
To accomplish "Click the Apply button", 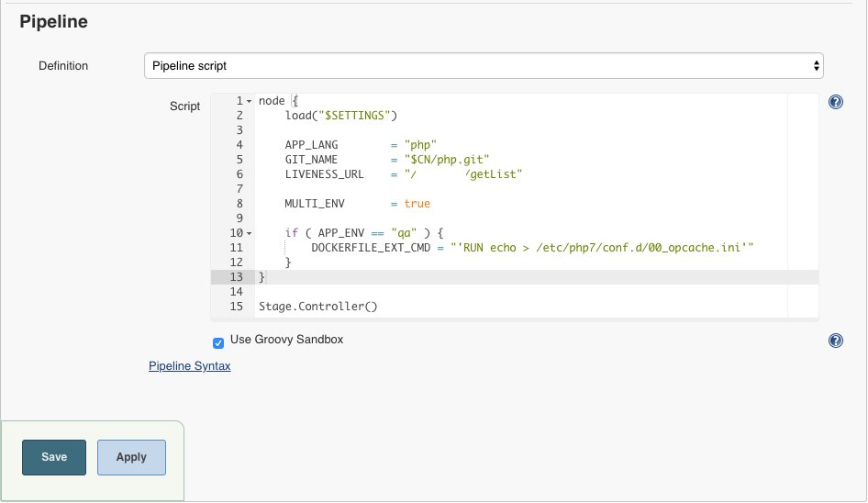I will click(x=131, y=457).
